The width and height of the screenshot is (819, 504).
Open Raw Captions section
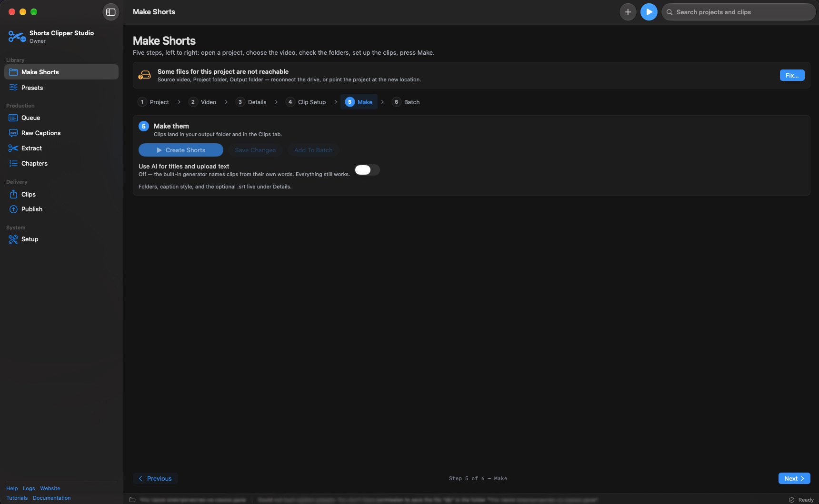click(x=61, y=133)
